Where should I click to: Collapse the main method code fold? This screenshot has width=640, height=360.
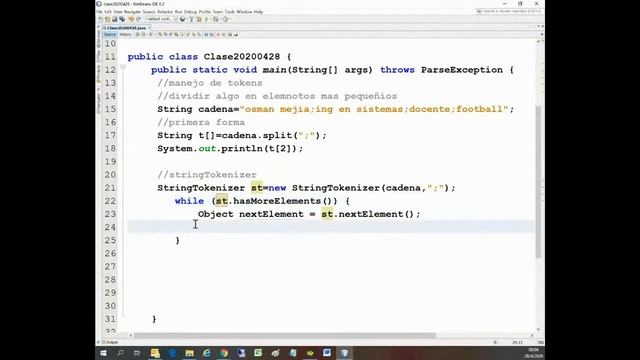pyautogui.click(x=122, y=67)
